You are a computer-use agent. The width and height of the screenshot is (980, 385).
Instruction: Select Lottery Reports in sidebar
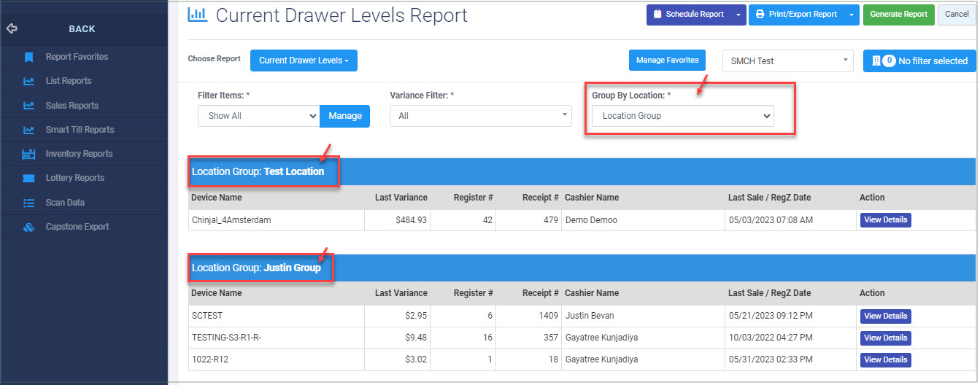point(74,178)
